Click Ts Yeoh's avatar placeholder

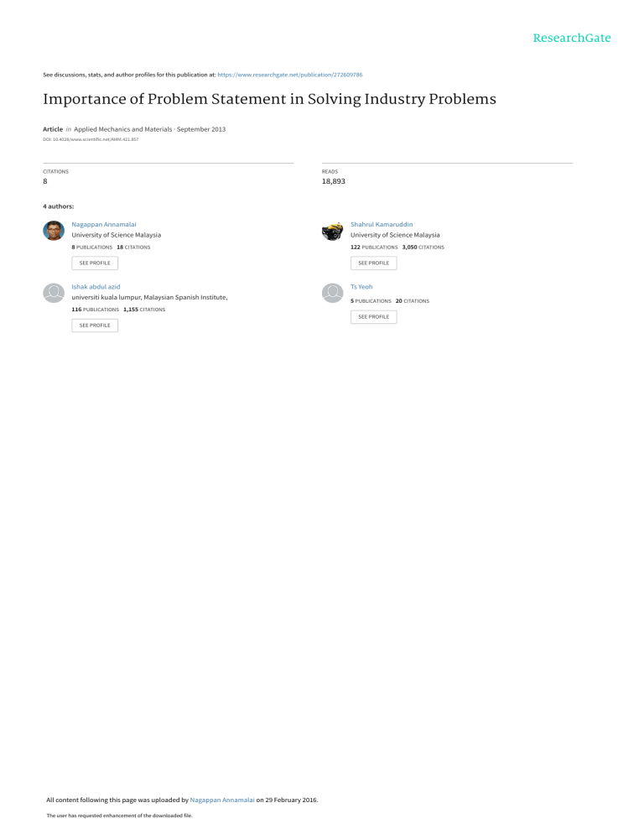pos(332,292)
